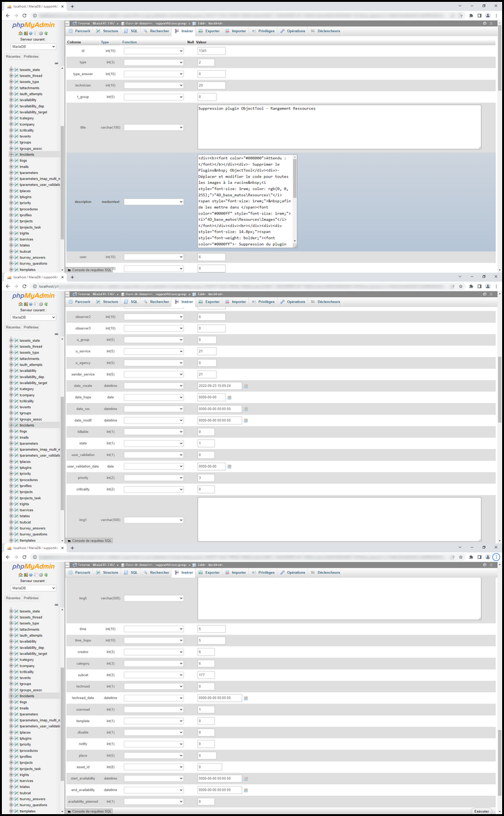Image resolution: width=504 pixels, height=816 pixels.
Task: Click the Exécuter button
Action: pyautogui.click(x=482, y=811)
